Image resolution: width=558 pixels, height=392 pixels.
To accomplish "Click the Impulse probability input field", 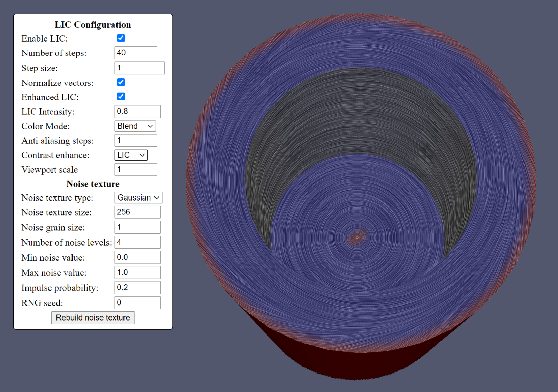I will 138,288.
